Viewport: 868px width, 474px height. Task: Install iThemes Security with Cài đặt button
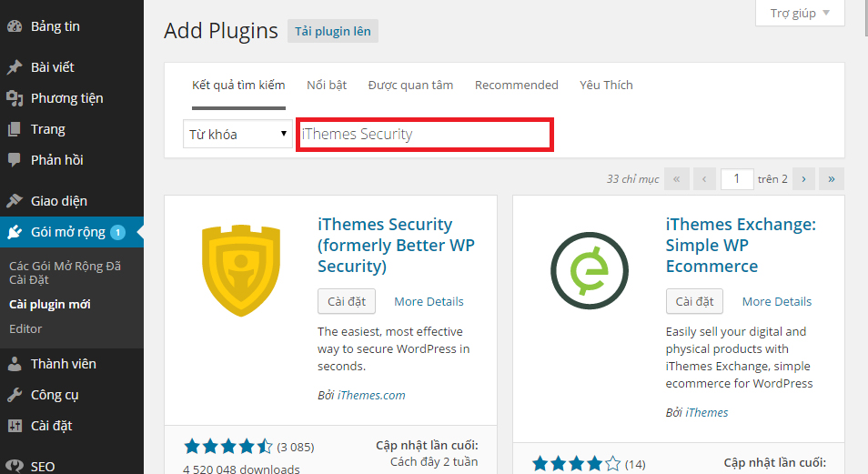coord(347,301)
